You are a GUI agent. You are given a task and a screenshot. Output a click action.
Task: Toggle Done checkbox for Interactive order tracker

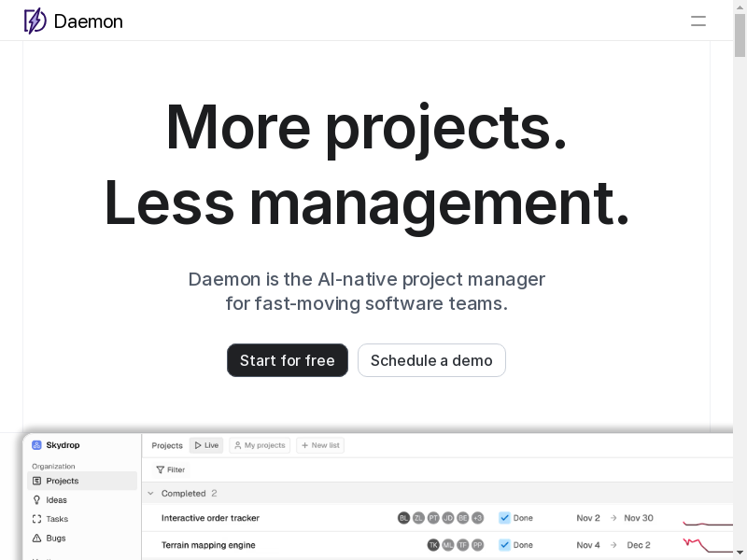(x=504, y=518)
